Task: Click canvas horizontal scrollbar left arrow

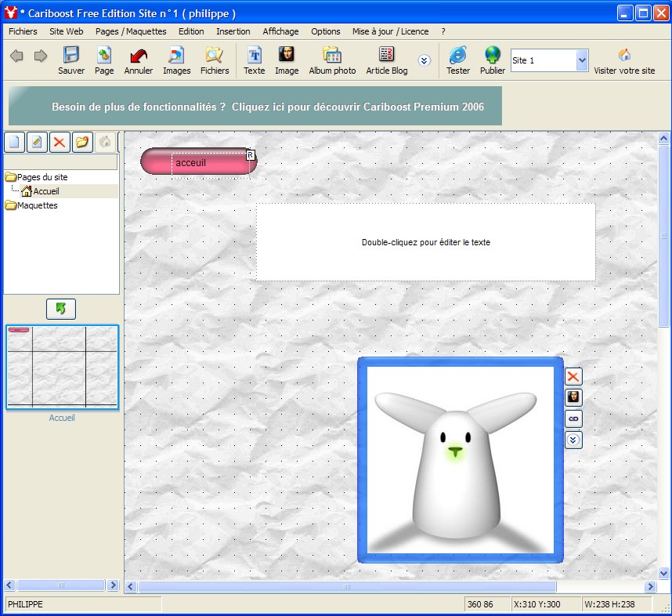Action: [131, 586]
